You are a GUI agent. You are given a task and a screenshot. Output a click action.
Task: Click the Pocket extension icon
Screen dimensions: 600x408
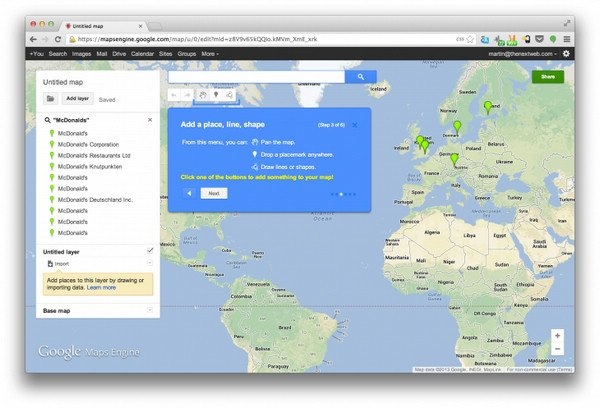tap(540, 39)
